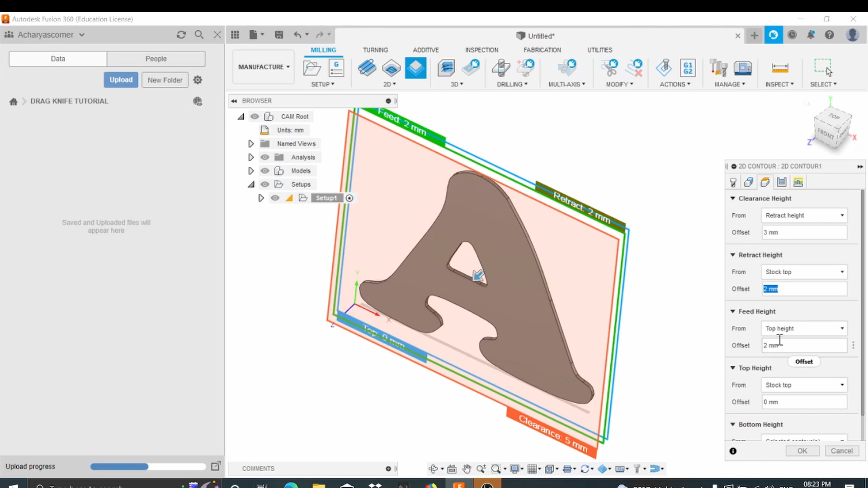Click the Setup operation icon

pos(312,68)
